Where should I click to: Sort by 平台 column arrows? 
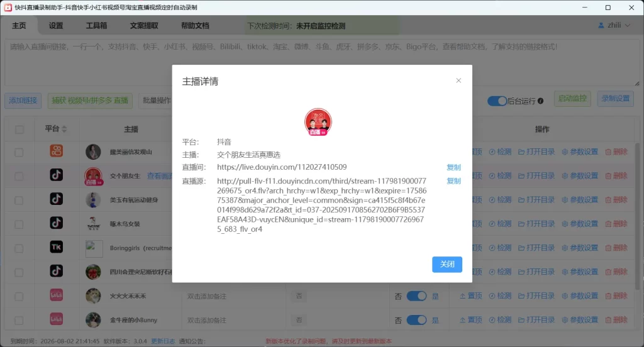tap(64, 129)
